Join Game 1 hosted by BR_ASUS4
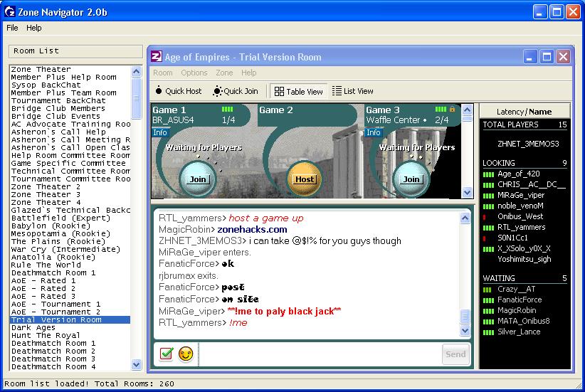The height and width of the screenshot is (392, 585). [198, 179]
